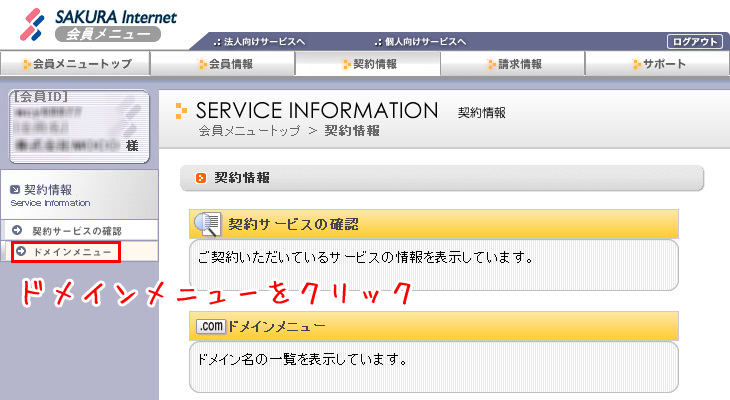
Task: Switch to the 会員情報 tab
Action: (x=223, y=64)
